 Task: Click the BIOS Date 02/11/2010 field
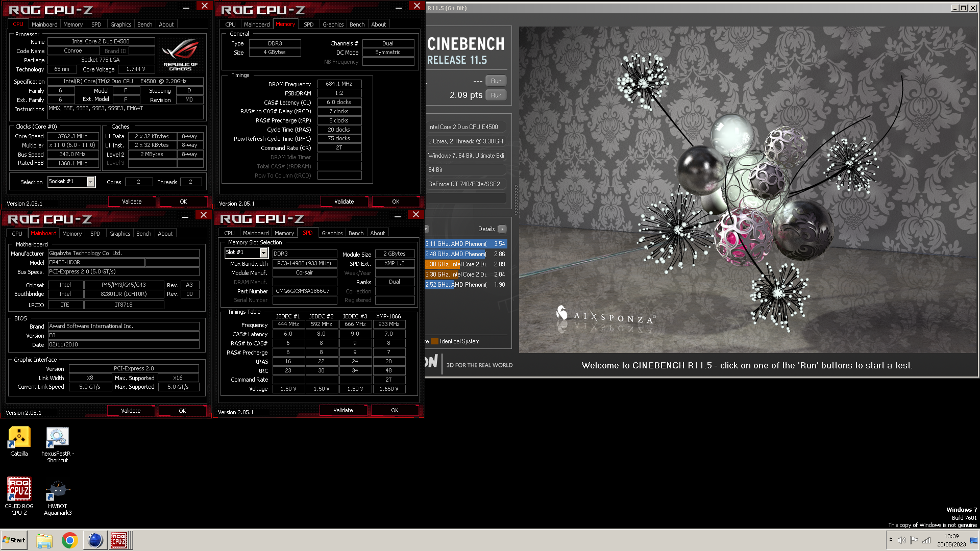(124, 344)
